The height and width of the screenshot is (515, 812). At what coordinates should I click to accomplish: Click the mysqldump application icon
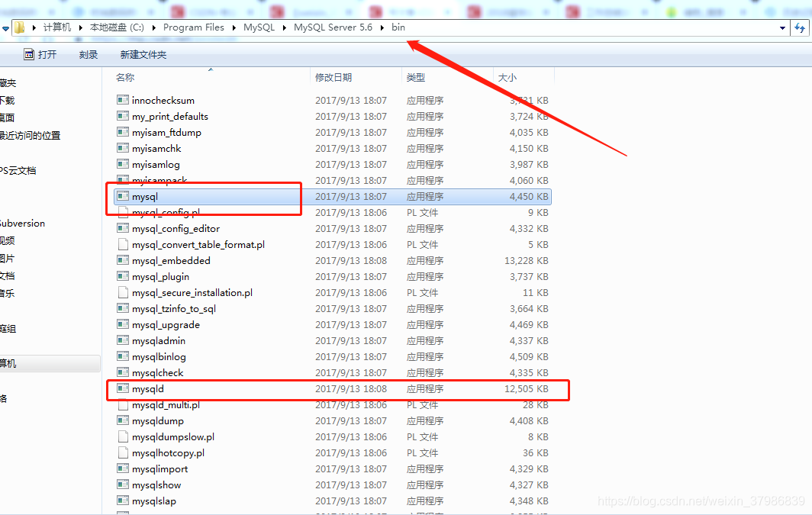click(123, 420)
